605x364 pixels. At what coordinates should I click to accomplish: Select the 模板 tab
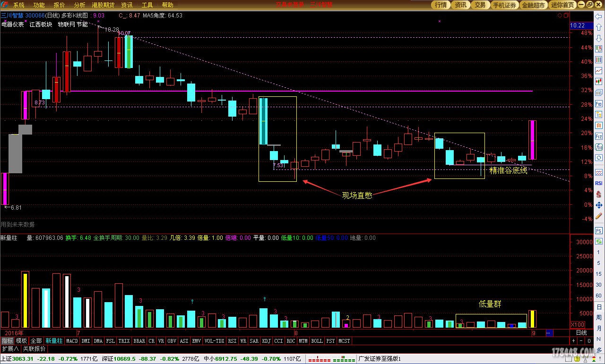(22, 340)
